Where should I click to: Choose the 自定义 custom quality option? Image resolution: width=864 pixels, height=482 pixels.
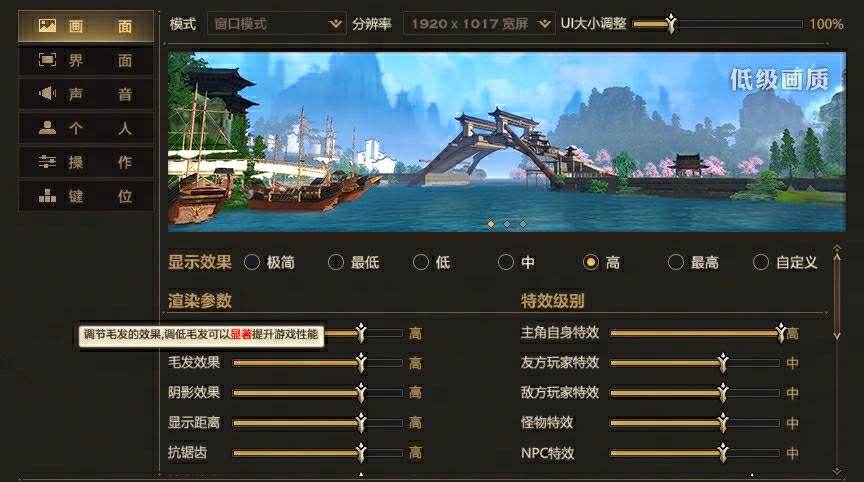(785, 262)
